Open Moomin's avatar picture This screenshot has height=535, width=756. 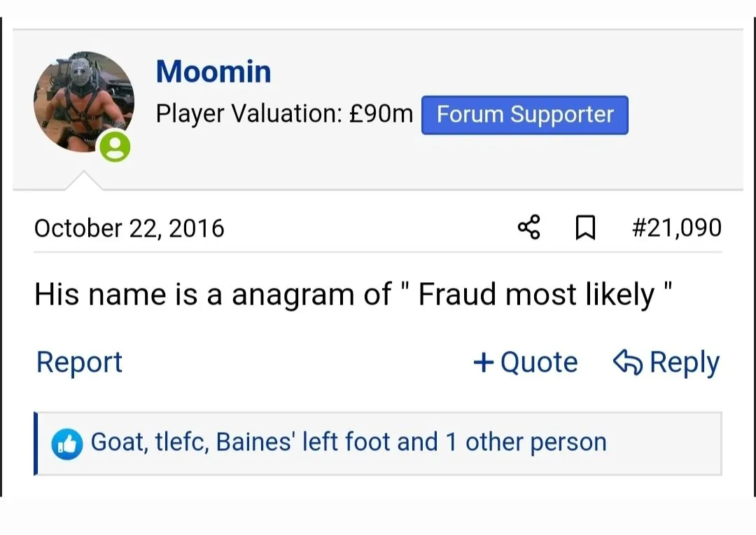[x=83, y=102]
